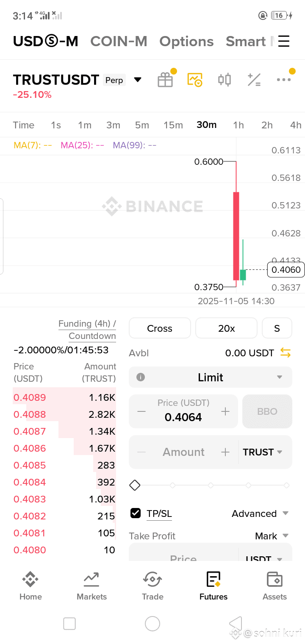This screenshot has width=305, height=644.
Task: Tap the yellow transfer arrows icon
Action: click(286, 353)
